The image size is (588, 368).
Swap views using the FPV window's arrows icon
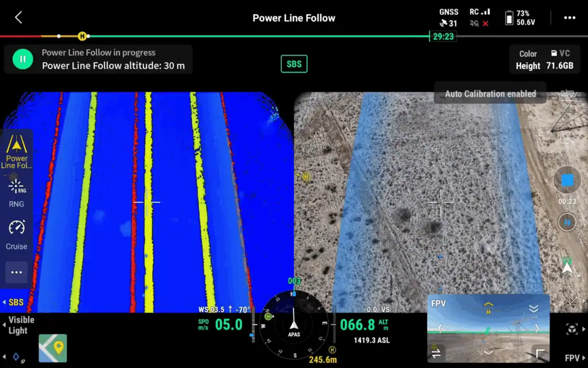pyautogui.click(x=436, y=354)
